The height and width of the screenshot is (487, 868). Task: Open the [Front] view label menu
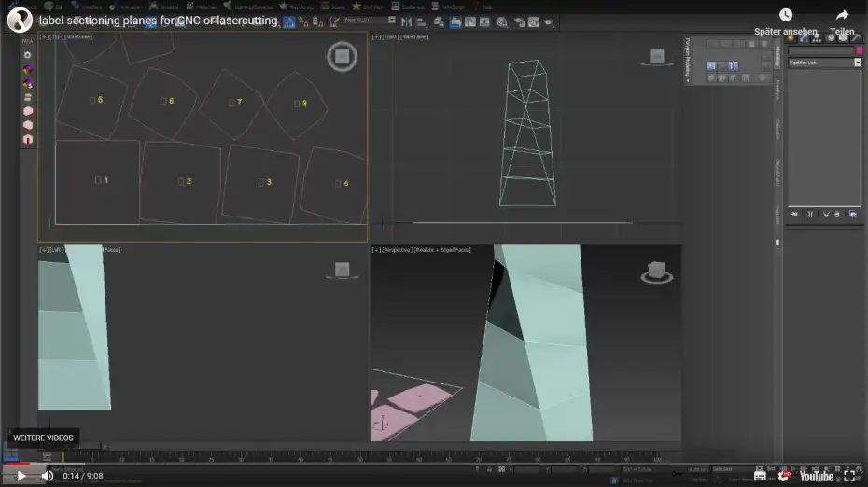(x=390, y=37)
